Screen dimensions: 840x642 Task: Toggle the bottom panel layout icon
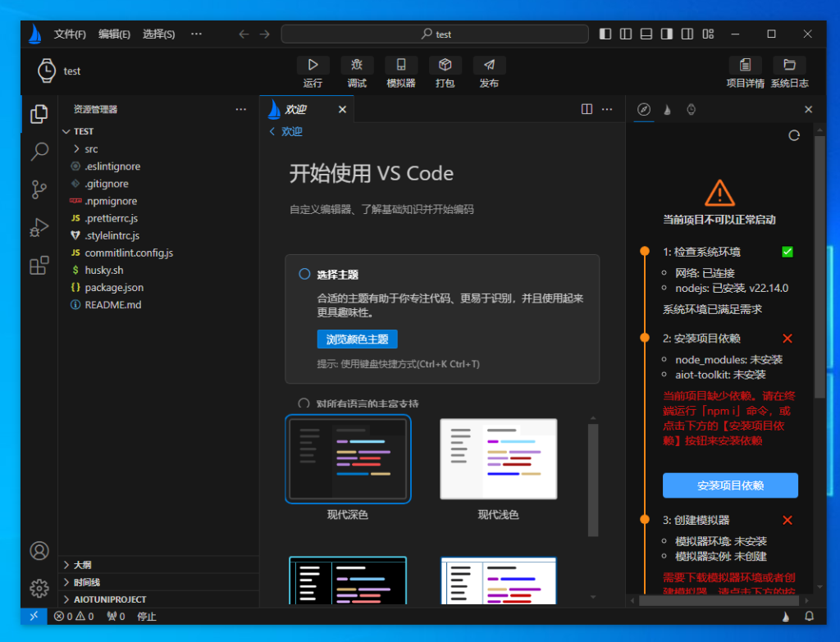(x=646, y=34)
